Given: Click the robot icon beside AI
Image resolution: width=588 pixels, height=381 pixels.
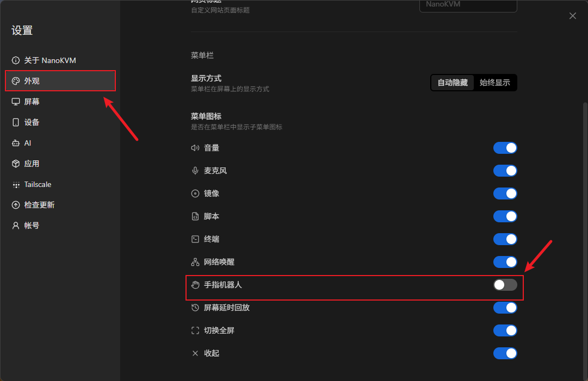Looking at the screenshot, I should coord(16,143).
